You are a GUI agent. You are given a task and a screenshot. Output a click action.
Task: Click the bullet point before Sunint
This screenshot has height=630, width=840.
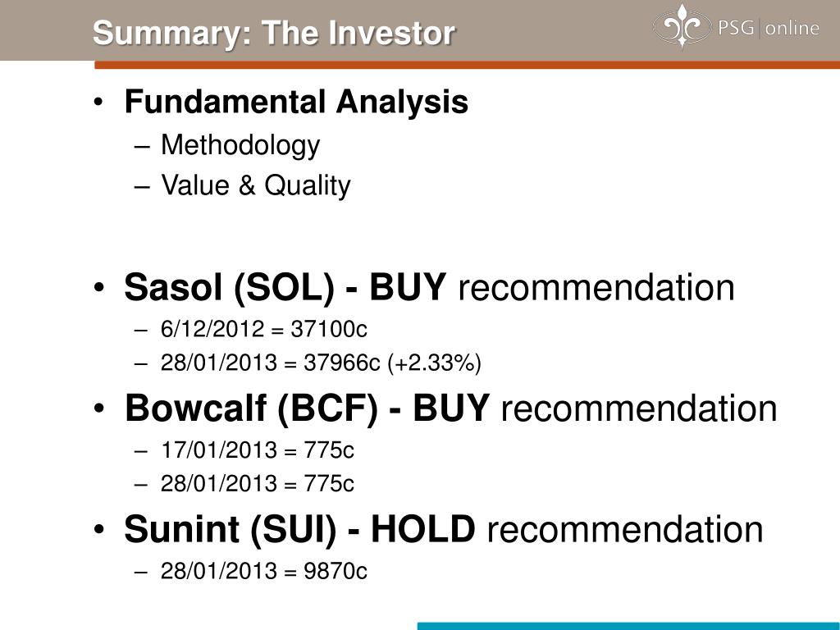pyautogui.click(x=99, y=530)
